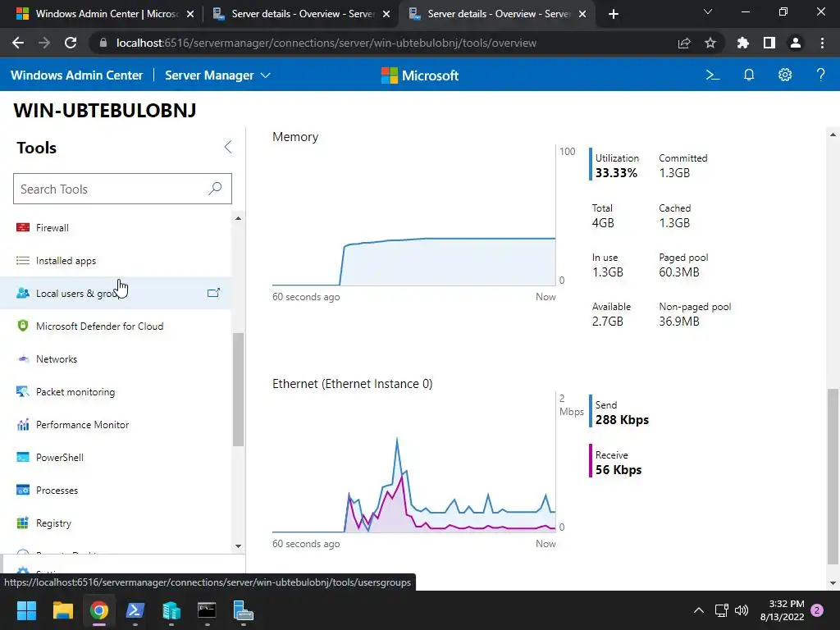Click tools list scroll up arrow
Image resolution: width=840 pixels, height=630 pixels.
pyautogui.click(x=239, y=218)
